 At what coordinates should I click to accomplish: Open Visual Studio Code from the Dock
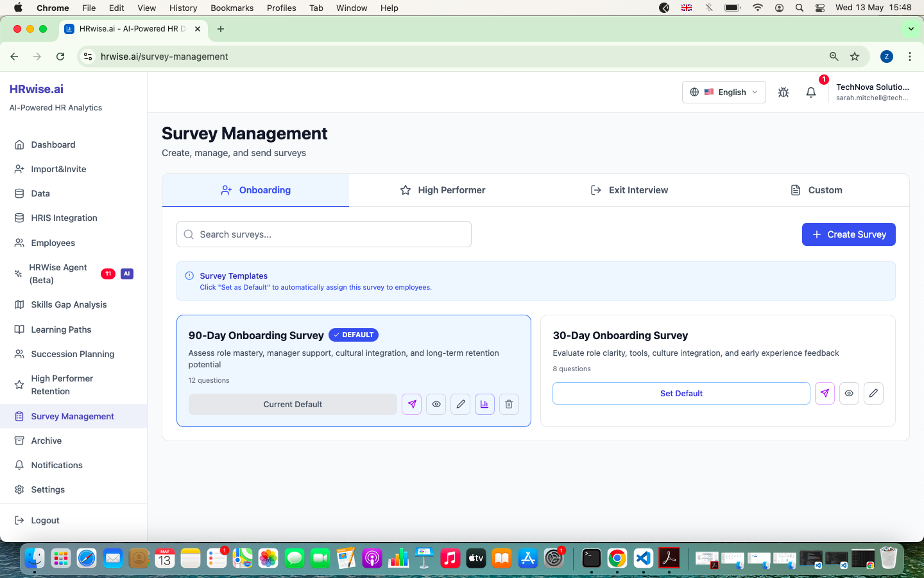pyautogui.click(x=644, y=558)
